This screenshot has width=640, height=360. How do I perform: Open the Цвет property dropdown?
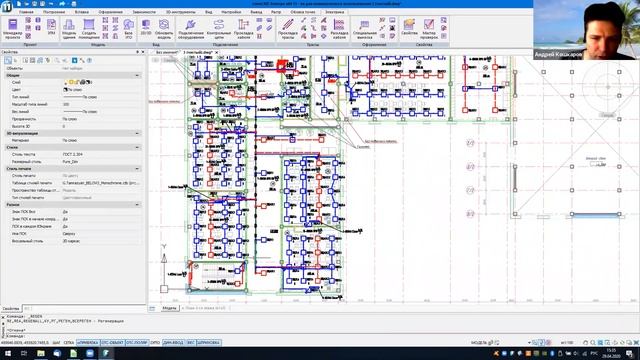point(101,90)
